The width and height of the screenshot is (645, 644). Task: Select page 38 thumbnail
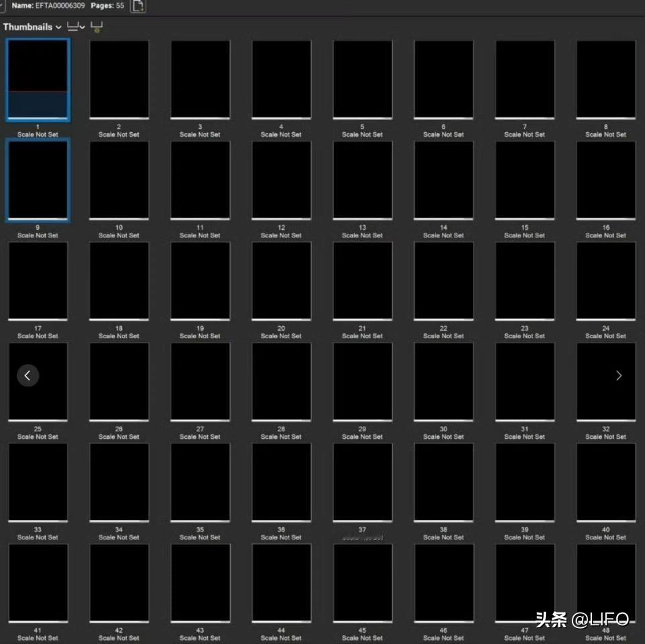(x=443, y=483)
